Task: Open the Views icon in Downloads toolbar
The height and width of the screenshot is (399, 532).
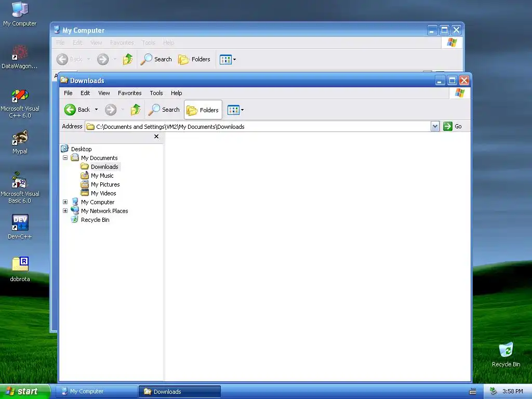Action: click(x=233, y=110)
